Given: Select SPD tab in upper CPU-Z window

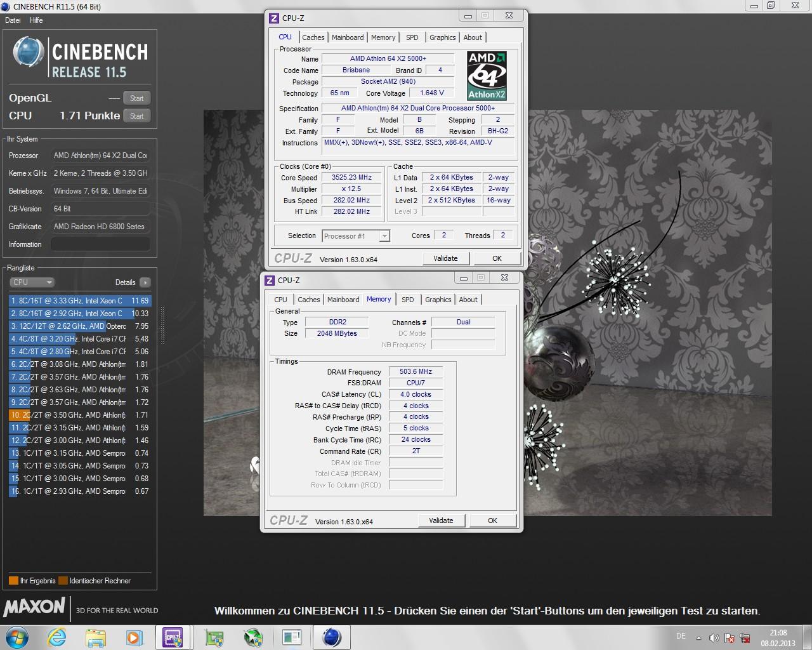Looking at the screenshot, I should pyautogui.click(x=412, y=37).
